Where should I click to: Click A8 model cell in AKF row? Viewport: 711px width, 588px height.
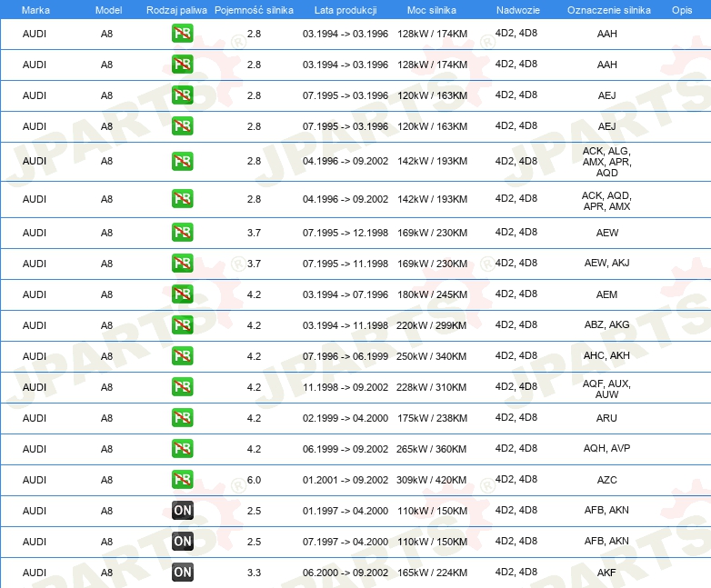106,573
